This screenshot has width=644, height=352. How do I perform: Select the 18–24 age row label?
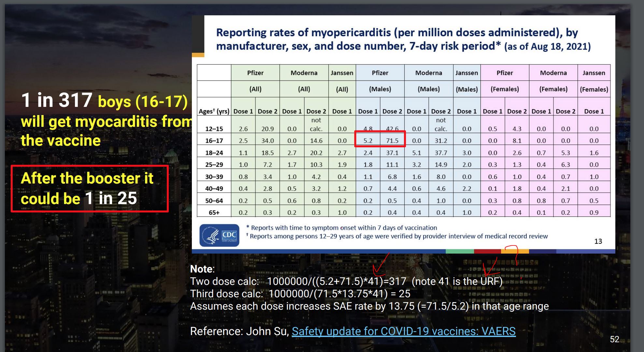pos(214,153)
